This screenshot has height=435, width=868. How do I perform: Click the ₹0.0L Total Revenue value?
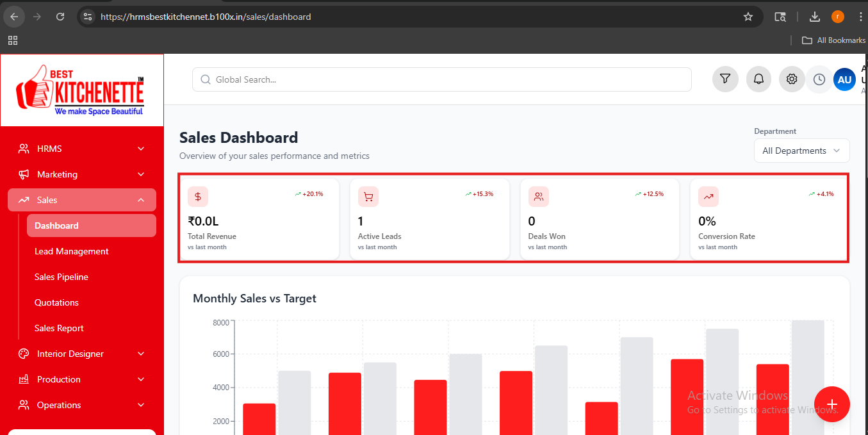[203, 221]
